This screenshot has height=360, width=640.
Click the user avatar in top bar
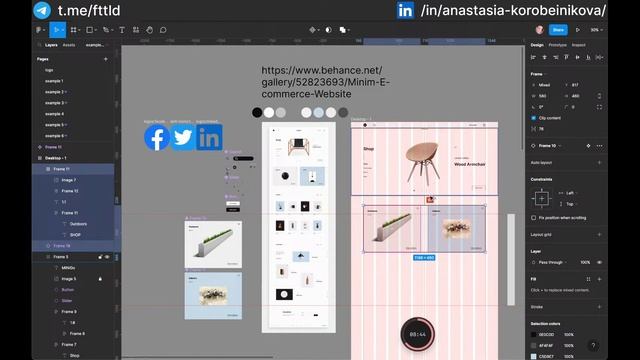pyautogui.click(x=540, y=30)
